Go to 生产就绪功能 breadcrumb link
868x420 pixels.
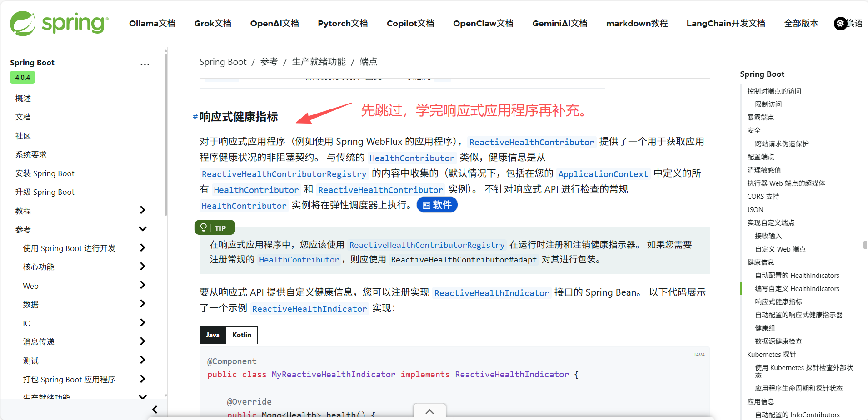319,62
